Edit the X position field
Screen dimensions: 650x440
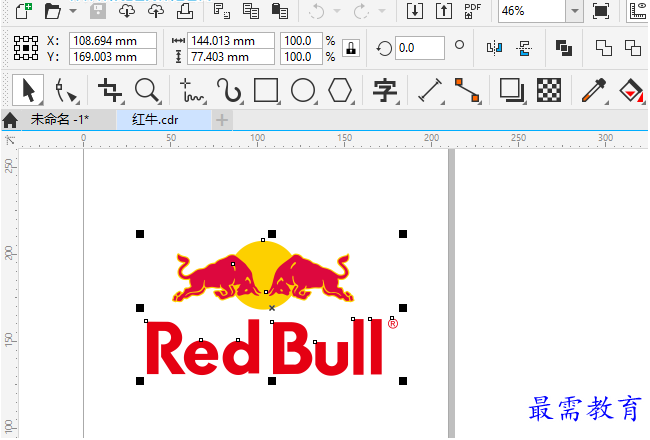coord(113,41)
